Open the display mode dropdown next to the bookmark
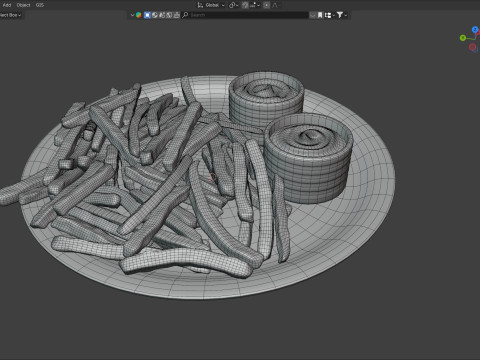The width and height of the screenshot is (480, 360). [329, 15]
